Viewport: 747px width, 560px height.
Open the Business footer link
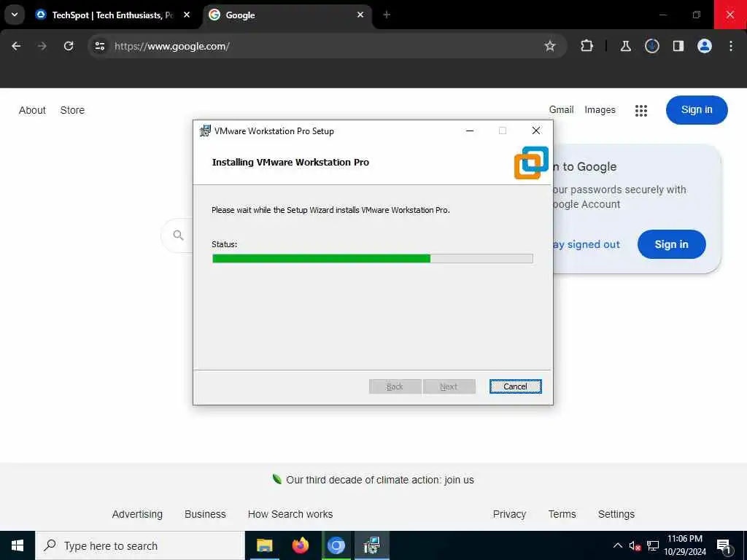coord(205,514)
